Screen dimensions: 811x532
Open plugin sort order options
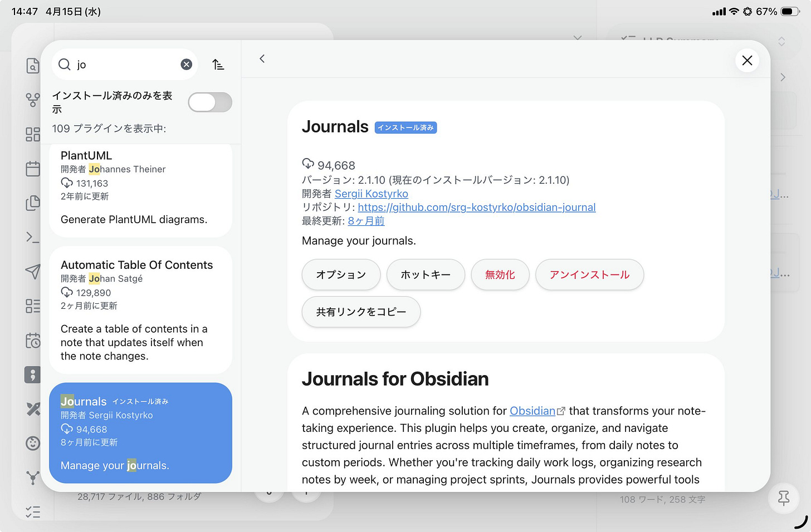tap(218, 65)
